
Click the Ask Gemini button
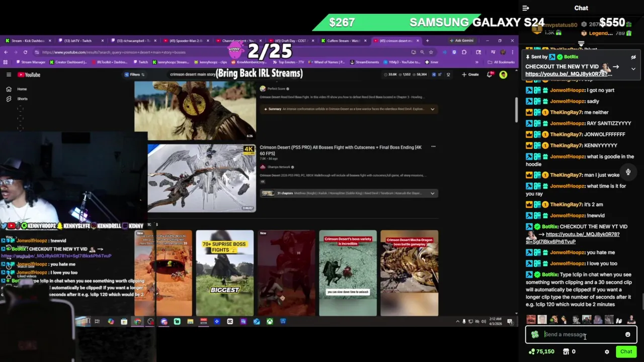(x=461, y=41)
